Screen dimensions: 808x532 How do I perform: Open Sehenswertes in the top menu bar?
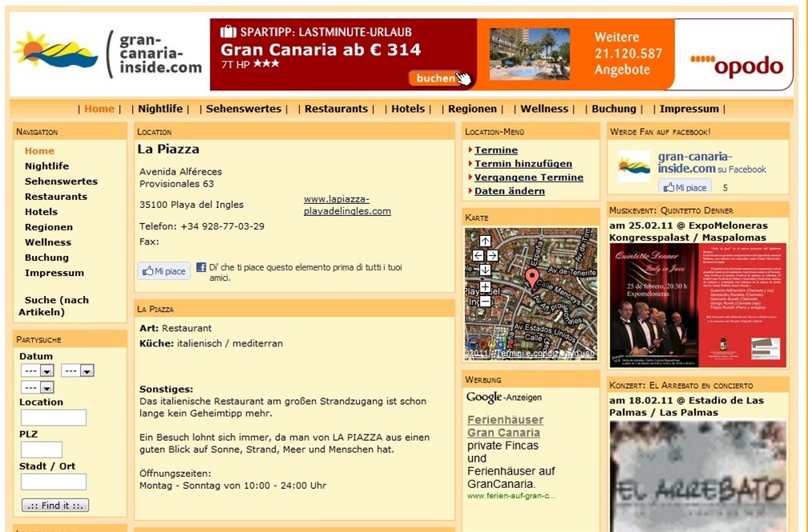pyautogui.click(x=244, y=109)
